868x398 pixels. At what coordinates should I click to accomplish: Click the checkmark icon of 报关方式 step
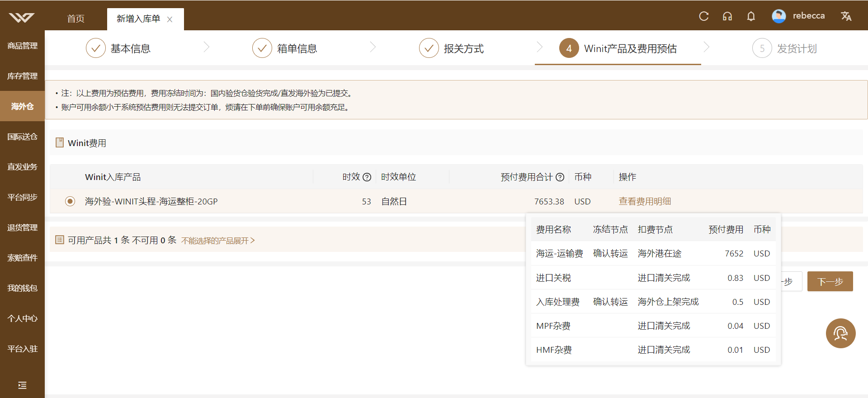[429, 48]
